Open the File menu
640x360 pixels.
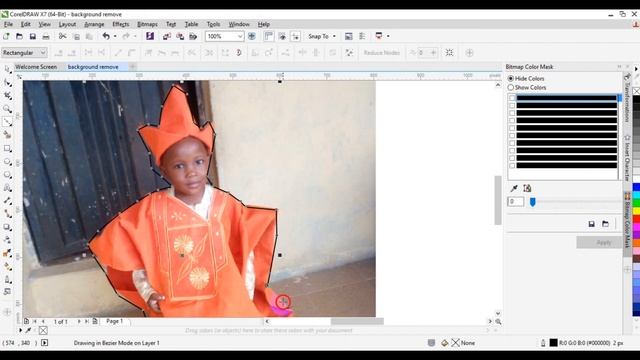tap(9, 24)
